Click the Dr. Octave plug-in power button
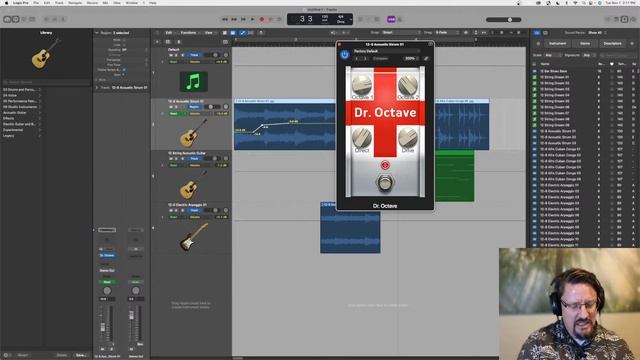 tap(345, 55)
